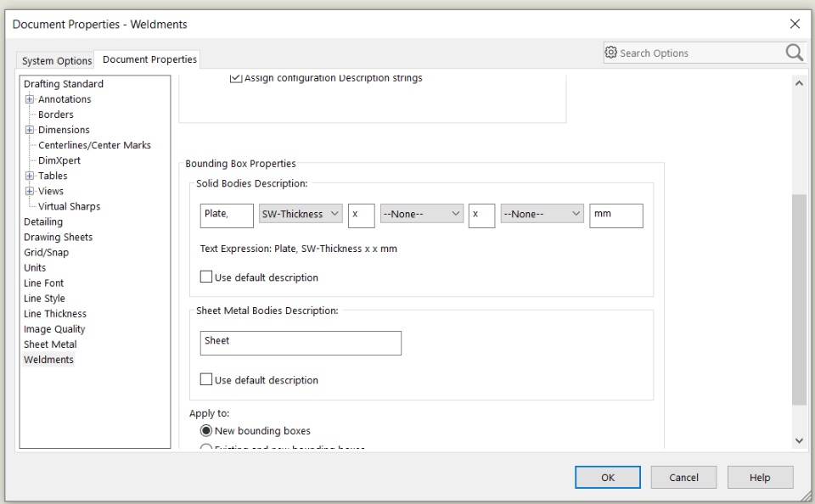This screenshot has width=815, height=504.
Task: Close the Document Properties dialog
Action: tap(795, 24)
